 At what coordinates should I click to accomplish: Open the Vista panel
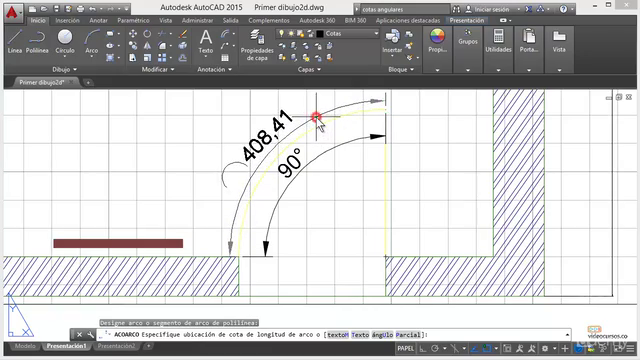pyautogui.click(x=559, y=41)
